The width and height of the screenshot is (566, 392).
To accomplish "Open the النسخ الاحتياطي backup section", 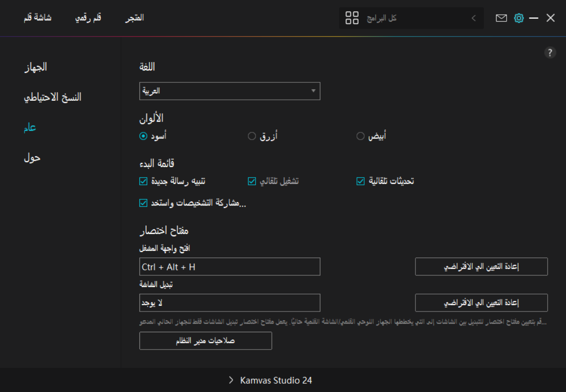I will coord(53,97).
